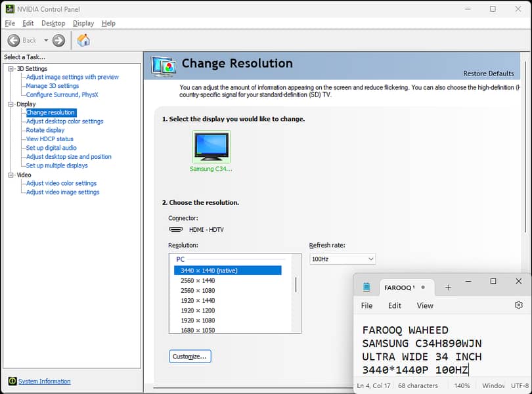Click the Change Resolution header icon

click(x=164, y=66)
